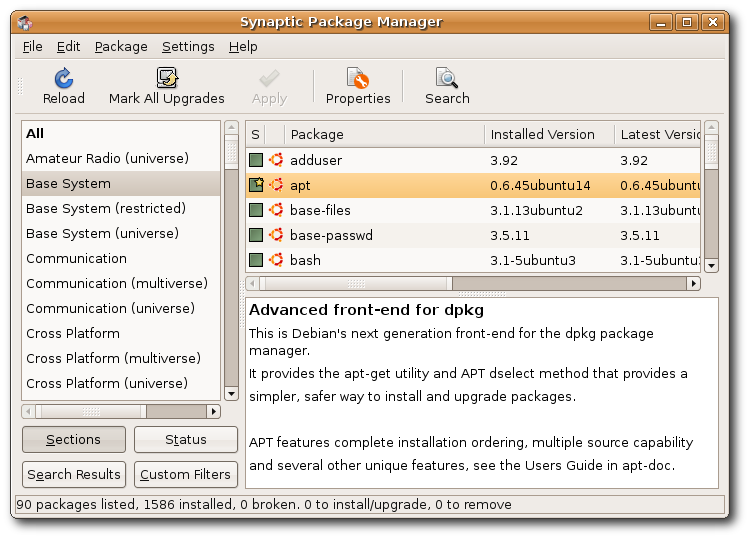Click down arrow of package list scrollbar
Screen dimensions: 750x539
711,265
